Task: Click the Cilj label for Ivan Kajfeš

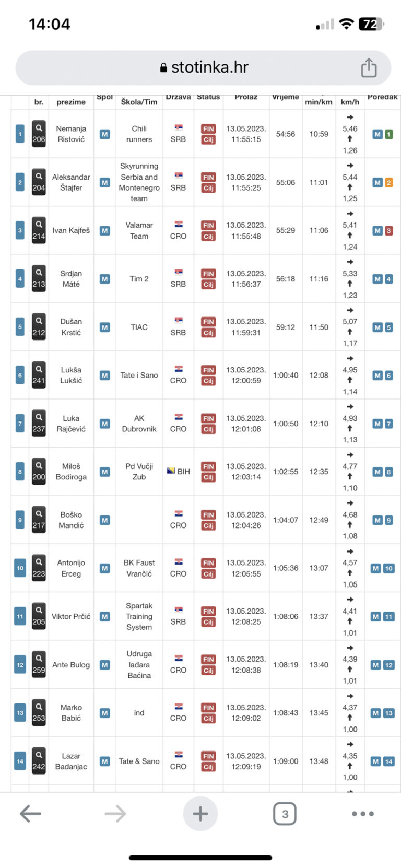Action: (x=208, y=237)
